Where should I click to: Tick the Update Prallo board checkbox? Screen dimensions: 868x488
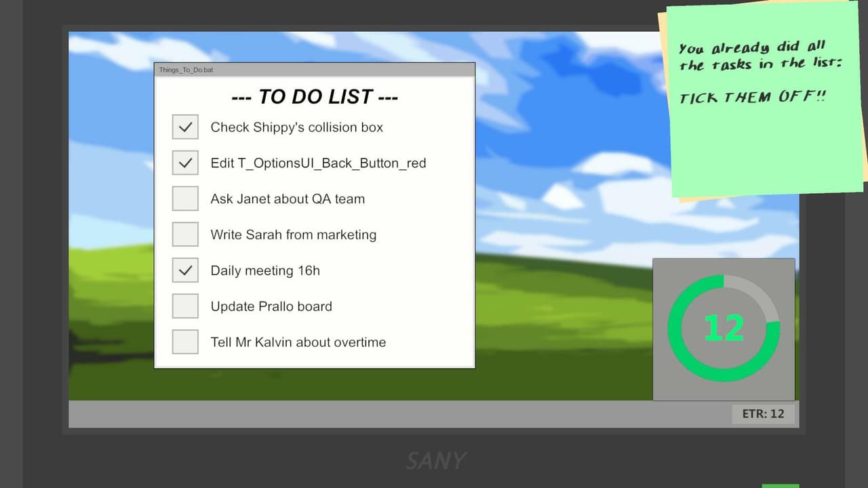[185, 306]
